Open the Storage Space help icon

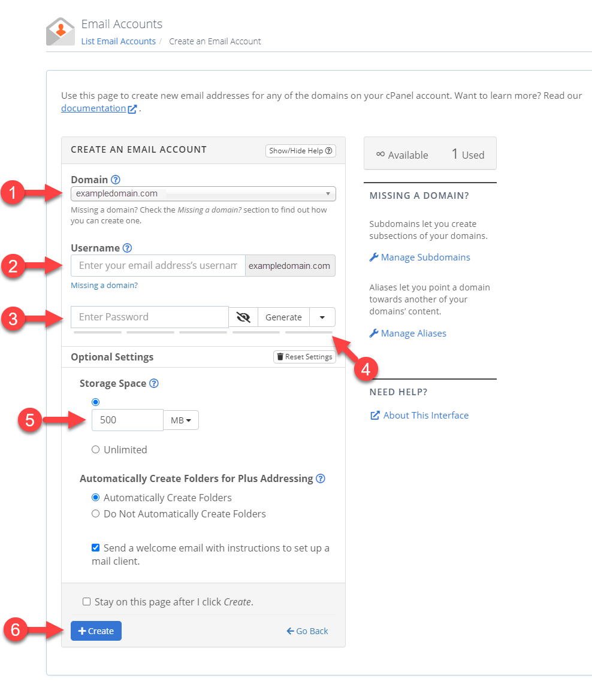(x=154, y=383)
